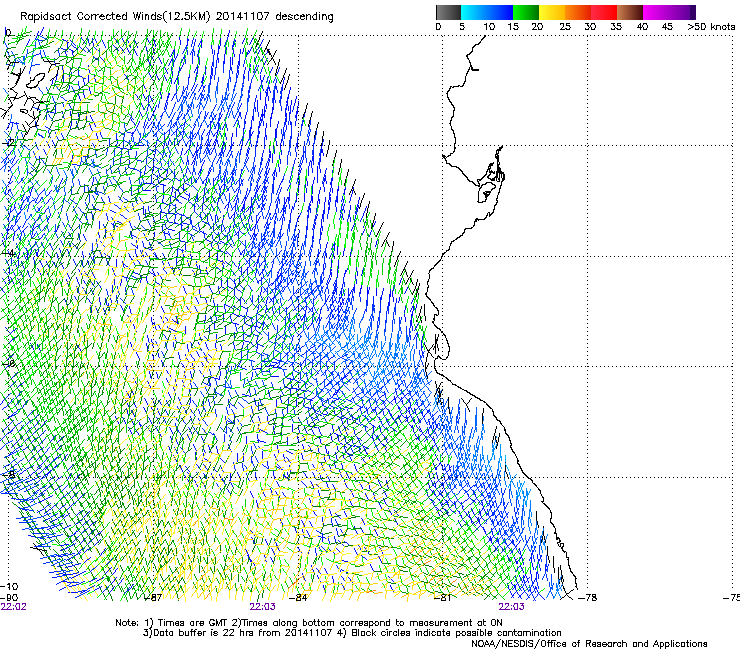Click the cyan 5-10 knots legend swatch

(x=474, y=12)
